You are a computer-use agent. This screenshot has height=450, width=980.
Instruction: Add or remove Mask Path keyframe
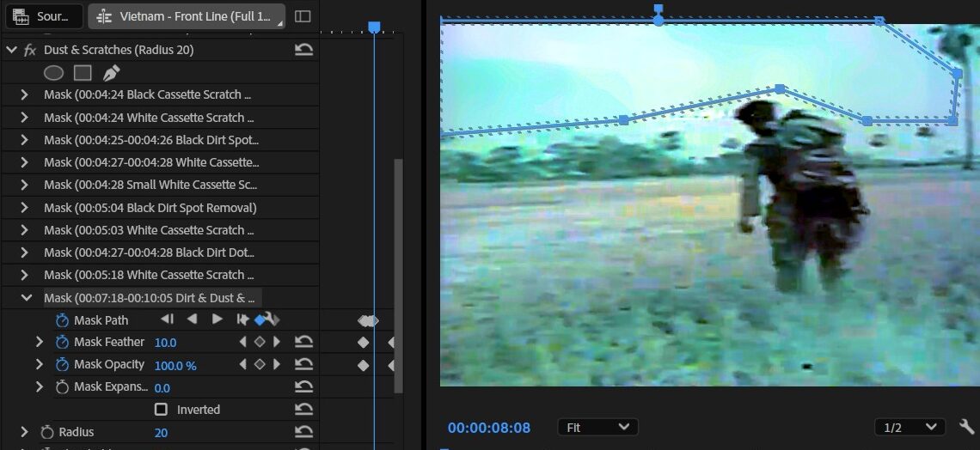coord(260,319)
